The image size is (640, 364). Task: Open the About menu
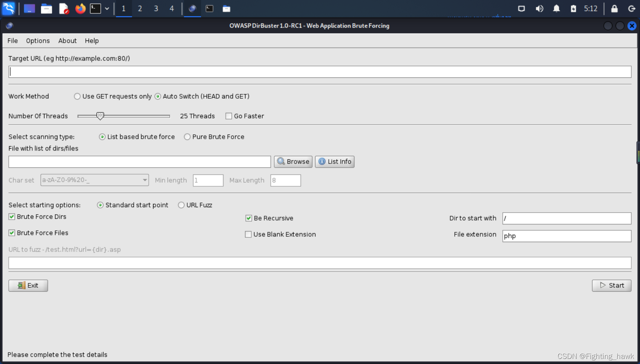click(67, 41)
